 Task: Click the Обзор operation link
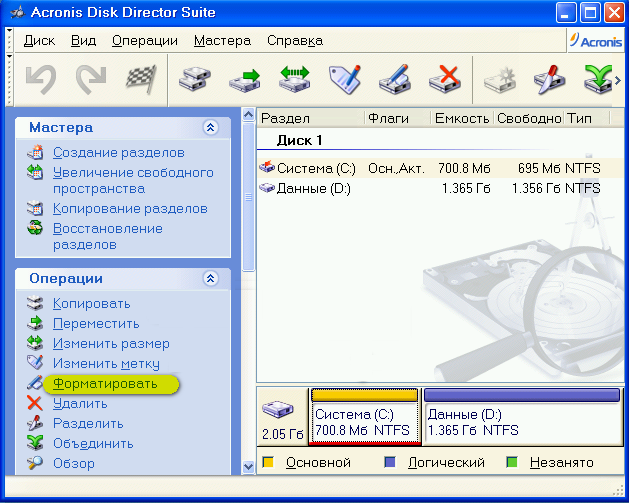click(74, 463)
